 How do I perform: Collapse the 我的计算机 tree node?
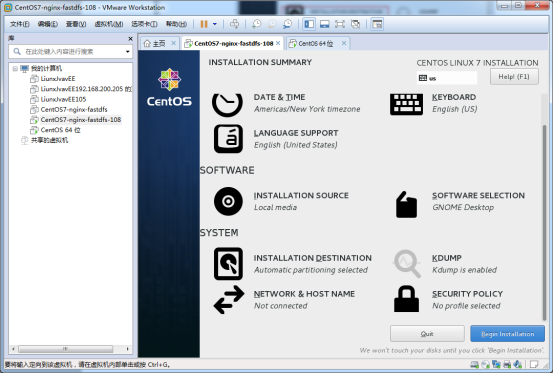coord(15,68)
